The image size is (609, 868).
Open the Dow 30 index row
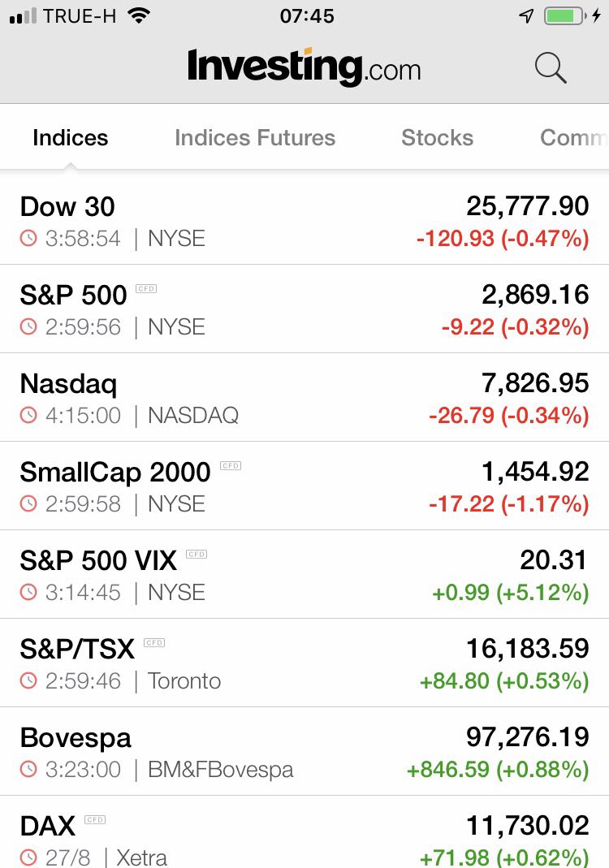click(x=304, y=220)
